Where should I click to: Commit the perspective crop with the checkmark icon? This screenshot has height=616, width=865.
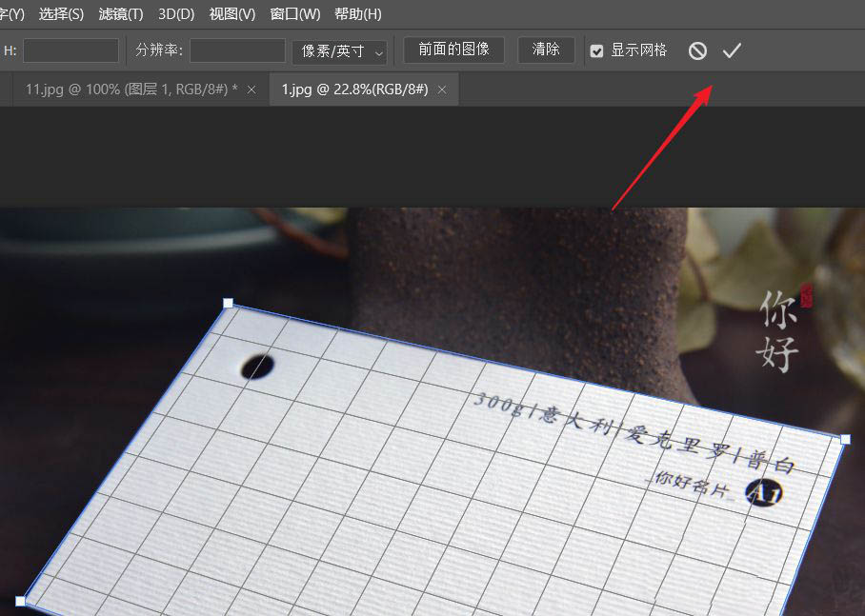732,50
